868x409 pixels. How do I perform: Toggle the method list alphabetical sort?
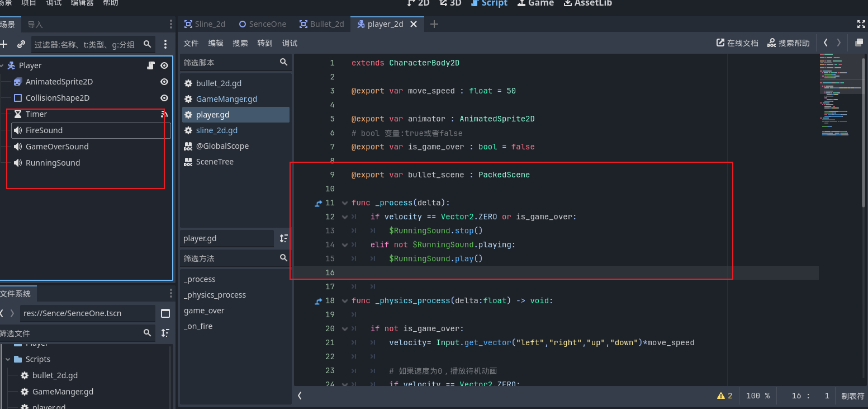coord(284,238)
